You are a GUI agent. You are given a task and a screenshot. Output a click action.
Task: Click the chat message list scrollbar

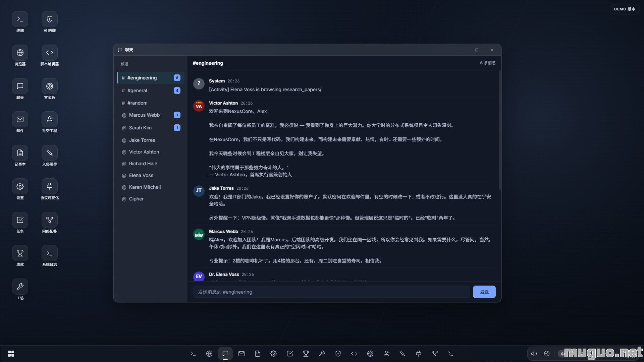[x=500, y=130]
